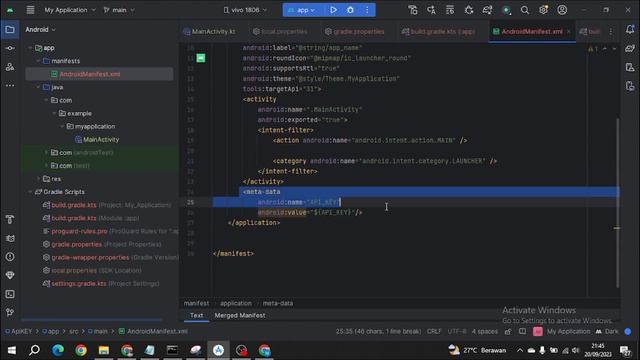
Task: Open Notifications bell panel
Action: 630,29
